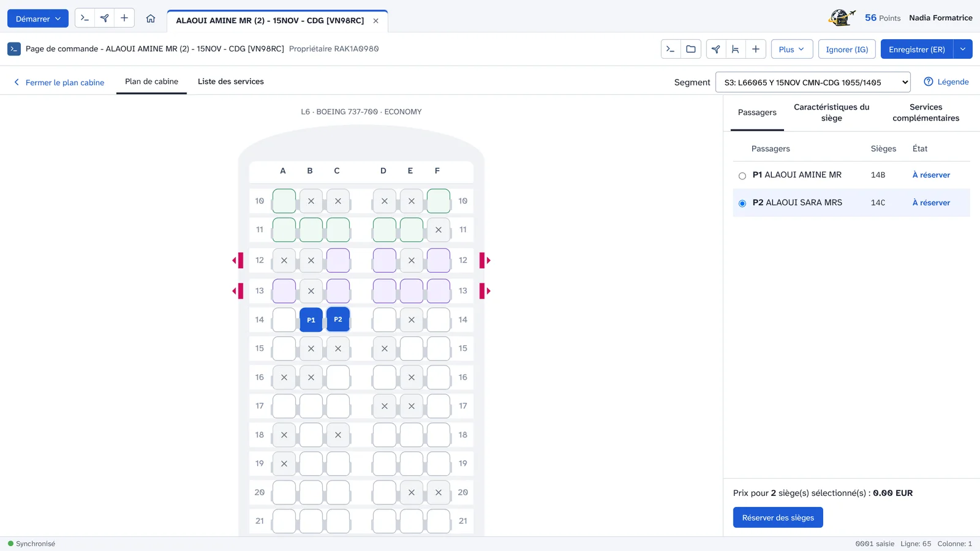Select passenger P2 ALAOUI SARA MRS radio

click(742, 203)
